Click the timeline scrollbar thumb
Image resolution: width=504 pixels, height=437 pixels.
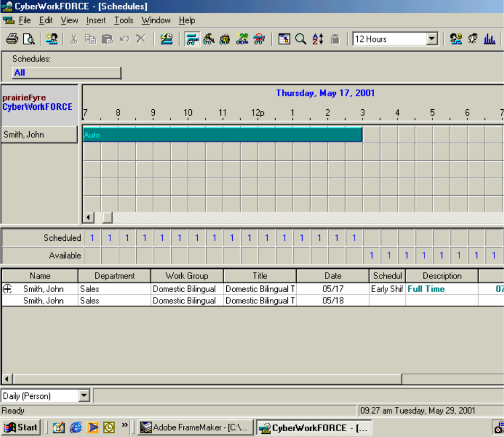point(107,217)
